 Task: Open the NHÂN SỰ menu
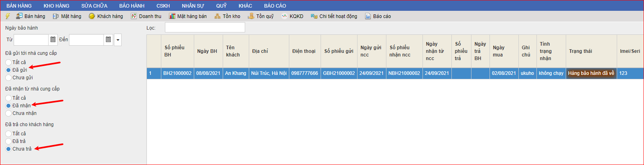(x=193, y=6)
